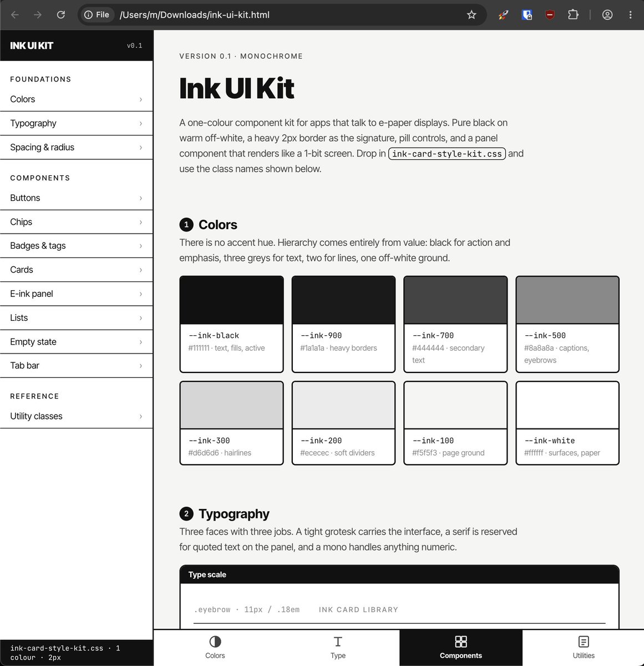Click the number 2 section badge
Image resolution: width=644 pixels, height=666 pixels.
tap(186, 514)
